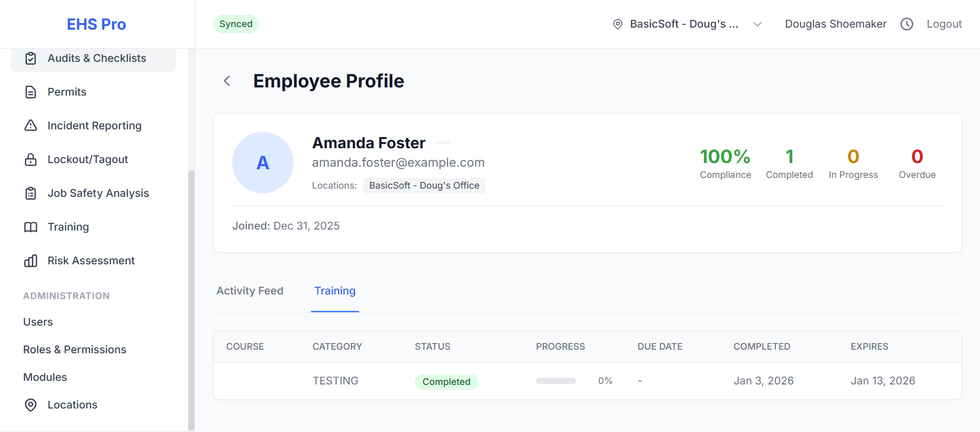Screen dimensions: 980x432
Task: Expand the BasicSoft location dropdown chevron
Action: tap(758, 24)
